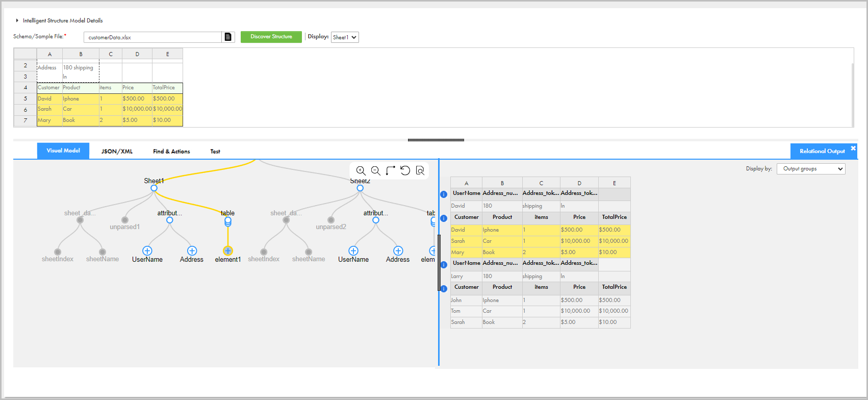Click the sheet_da... node under Sheet2

[x=286, y=220]
